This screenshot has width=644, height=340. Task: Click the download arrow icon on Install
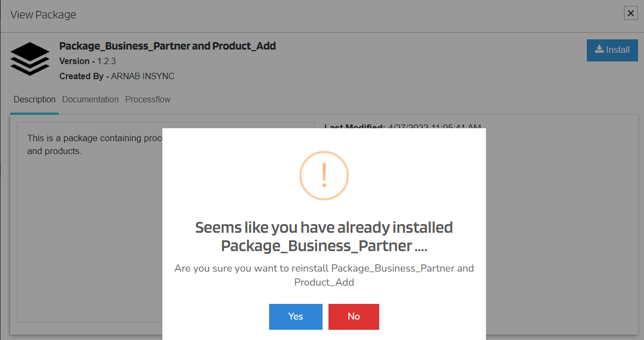pyautogui.click(x=599, y=50)
